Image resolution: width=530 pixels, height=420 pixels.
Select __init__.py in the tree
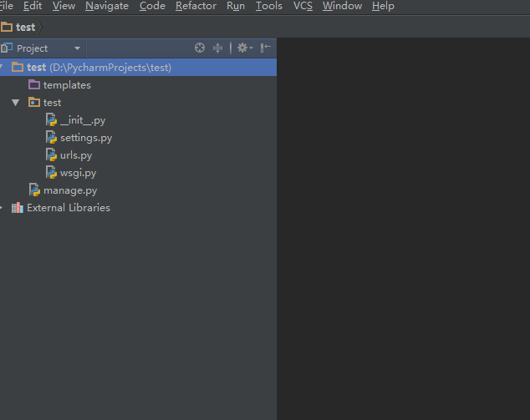(x=83, y=120)
